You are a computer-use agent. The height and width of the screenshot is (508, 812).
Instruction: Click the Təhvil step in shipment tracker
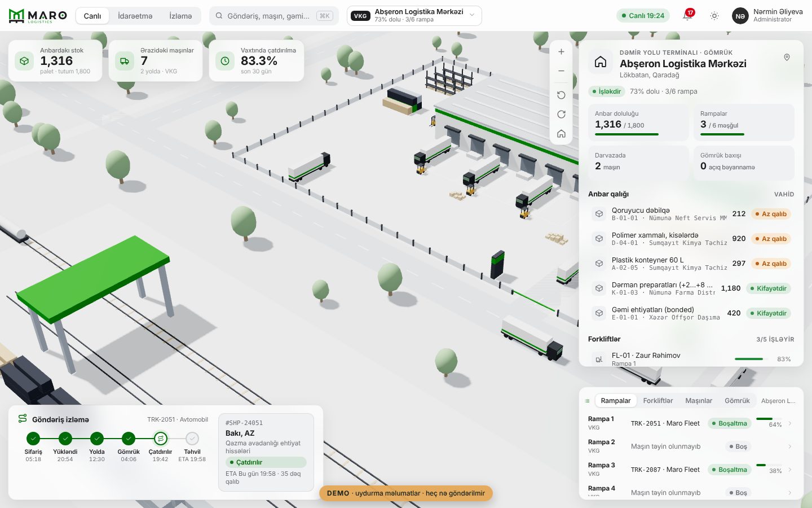tap(192, 446)
